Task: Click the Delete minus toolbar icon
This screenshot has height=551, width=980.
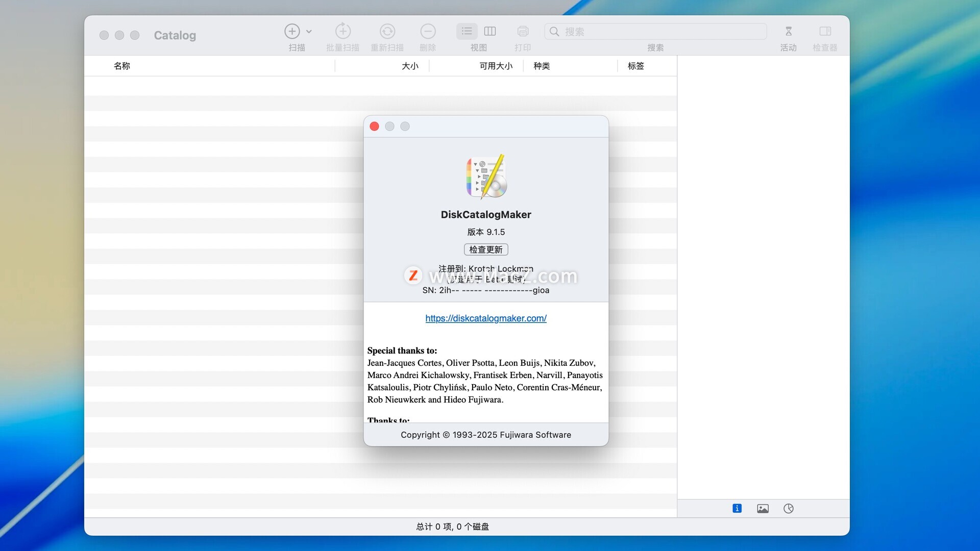Action: (x=428, y=31)
